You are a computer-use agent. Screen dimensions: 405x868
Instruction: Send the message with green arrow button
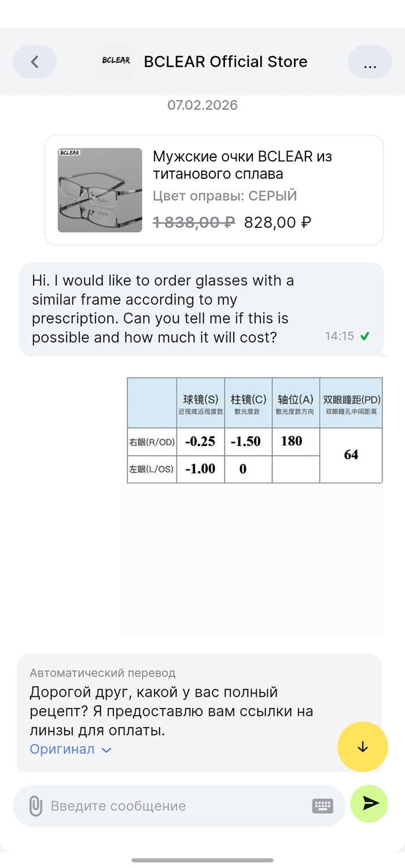(370, 803)
